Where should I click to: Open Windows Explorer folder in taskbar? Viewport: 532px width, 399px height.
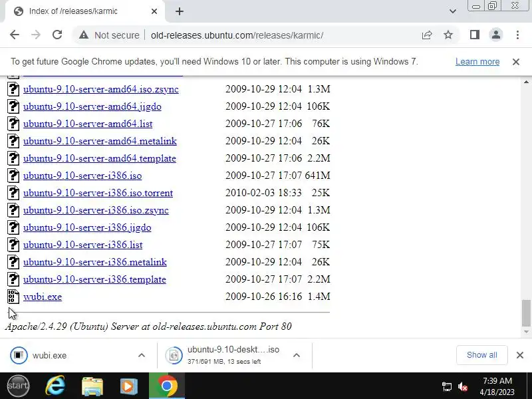92,386
